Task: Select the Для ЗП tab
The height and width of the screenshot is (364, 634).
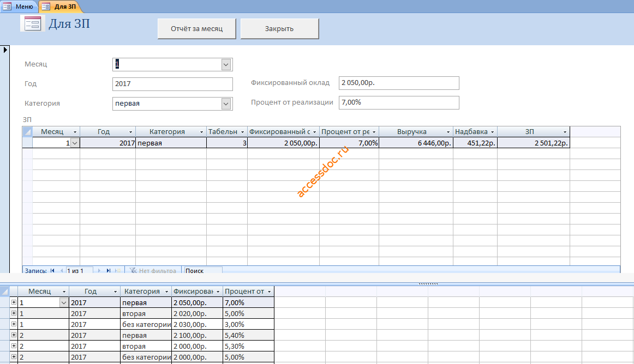Action: coord(59,7)
